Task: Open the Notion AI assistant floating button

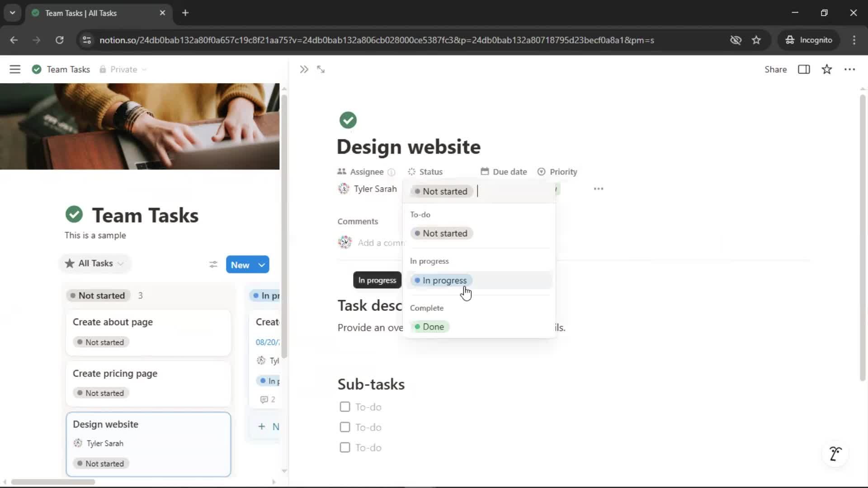Action: pyautogui.click(x=835, y=453)
